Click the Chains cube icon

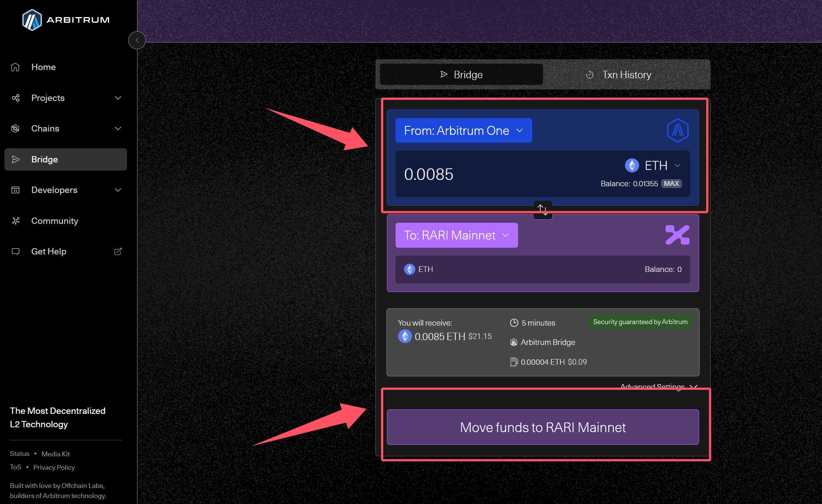pyautogui.click(x=15, y=129)
